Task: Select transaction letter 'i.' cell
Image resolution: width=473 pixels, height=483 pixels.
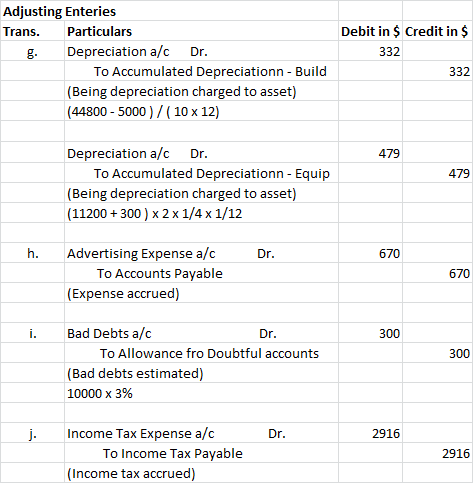Action: 33,333
